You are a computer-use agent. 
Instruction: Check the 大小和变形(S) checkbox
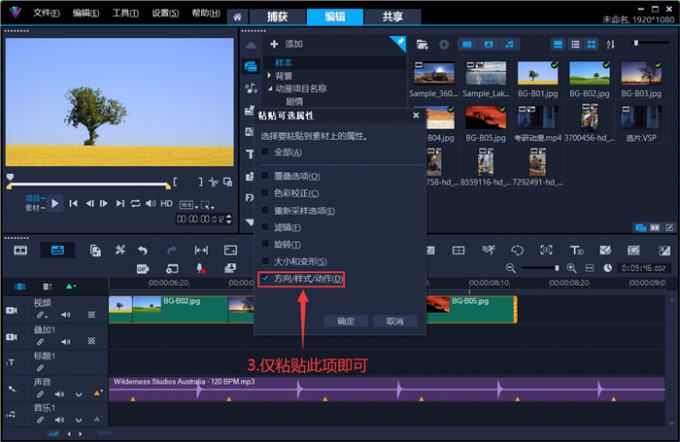coord(265,261)
